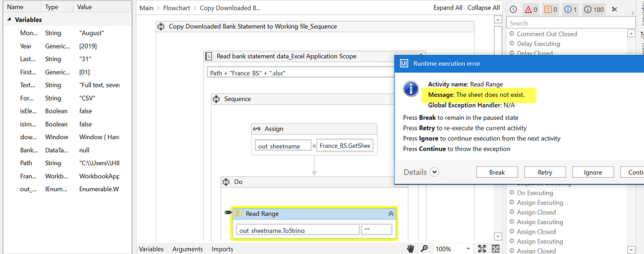Switch to the Arguments tab
644x254 pixels.
coord(187,249)
